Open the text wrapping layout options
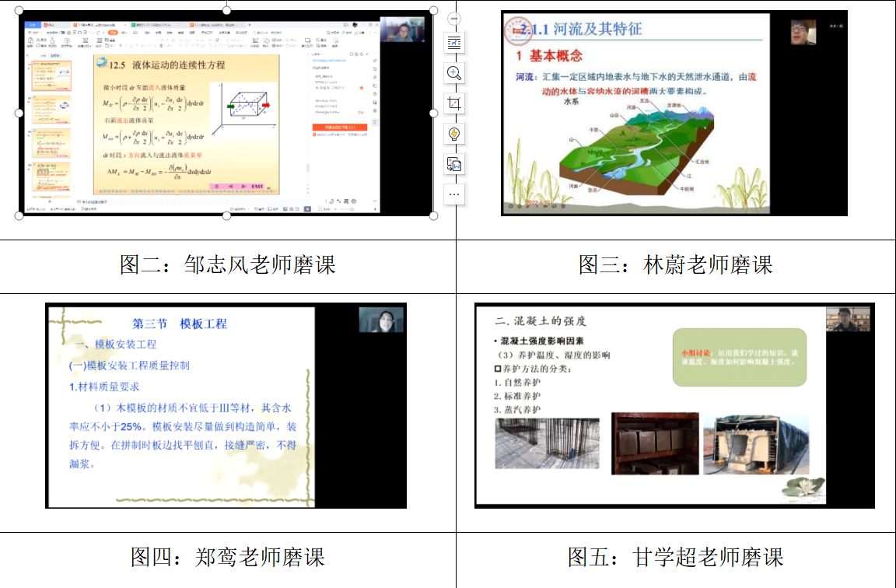 (x=454, y=43)
